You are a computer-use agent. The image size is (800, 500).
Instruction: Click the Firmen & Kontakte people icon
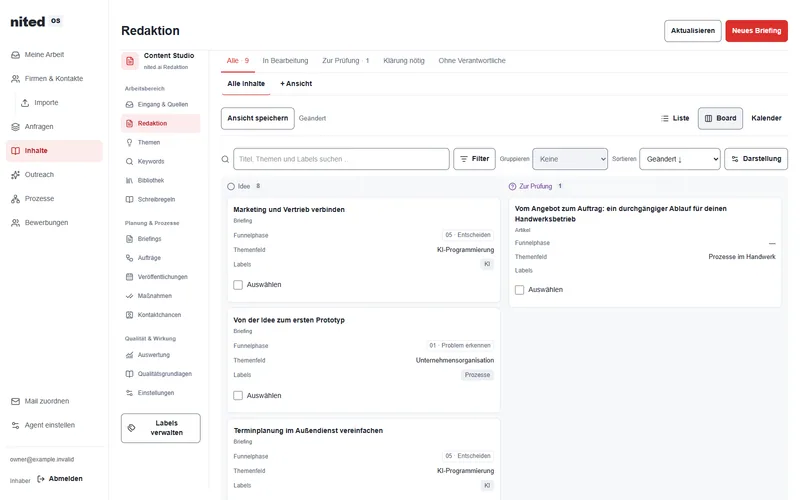(15, 79)
